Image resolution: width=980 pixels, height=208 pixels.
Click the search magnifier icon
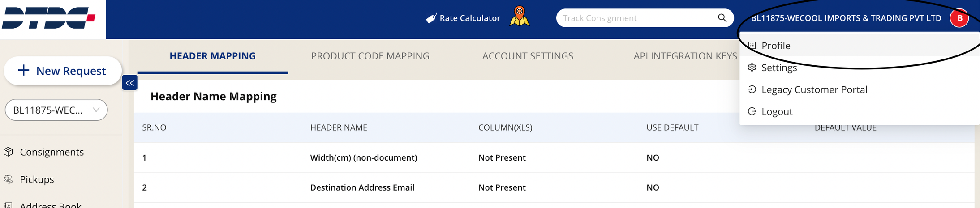[722, 18]
